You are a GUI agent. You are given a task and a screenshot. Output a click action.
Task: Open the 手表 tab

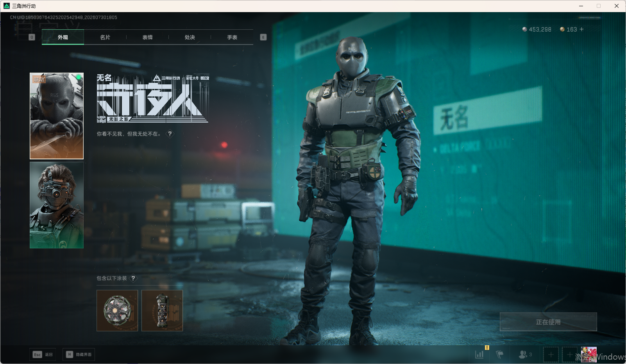[232, 37]
